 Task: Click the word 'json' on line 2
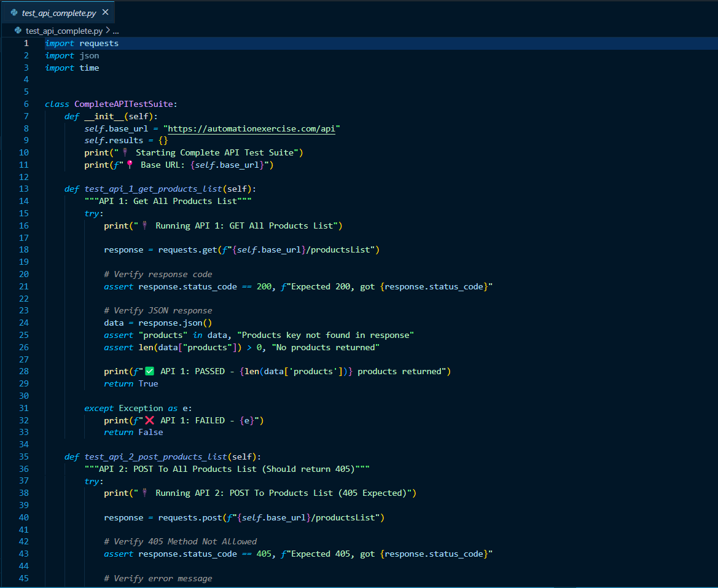coord(89,55)
